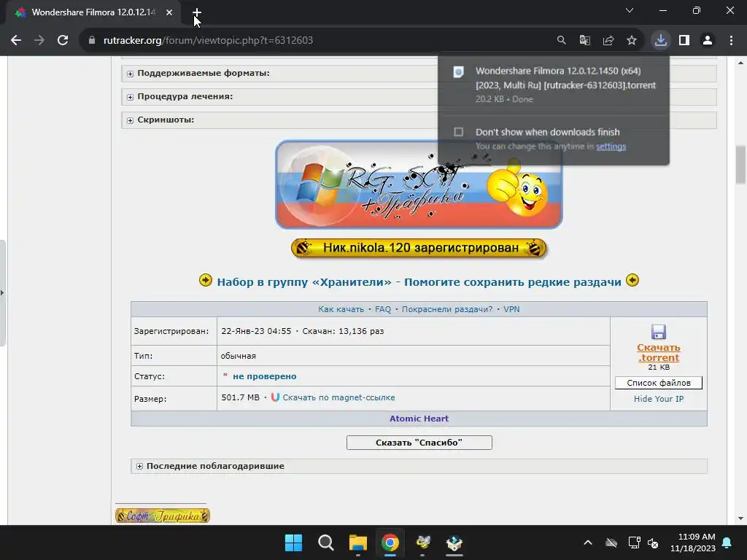Open the VPN link
Image resolution: width=747 pixels, height=560 pixels.
pos(511,309)
